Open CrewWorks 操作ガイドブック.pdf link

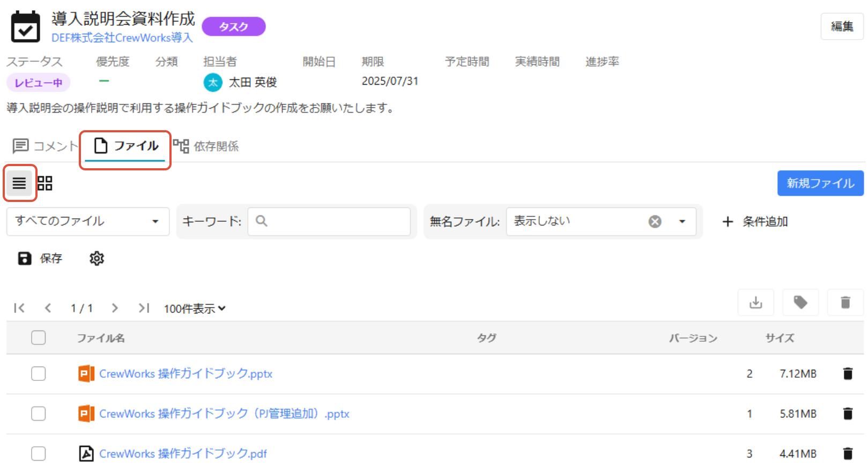pos(183,454)
